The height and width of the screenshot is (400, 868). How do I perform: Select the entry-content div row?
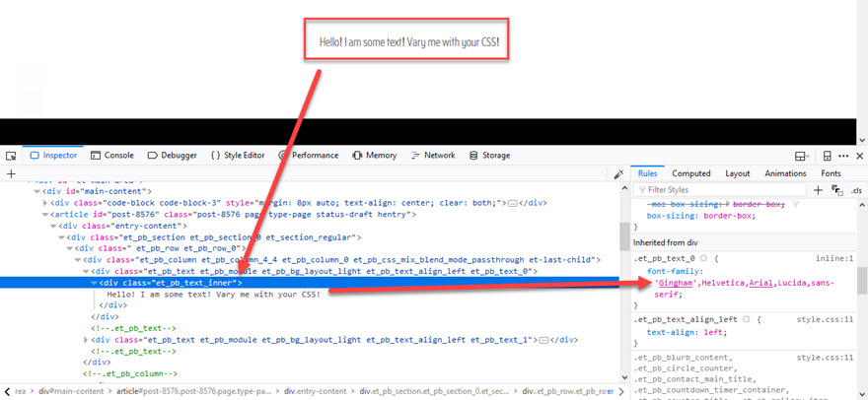point(122,226)
